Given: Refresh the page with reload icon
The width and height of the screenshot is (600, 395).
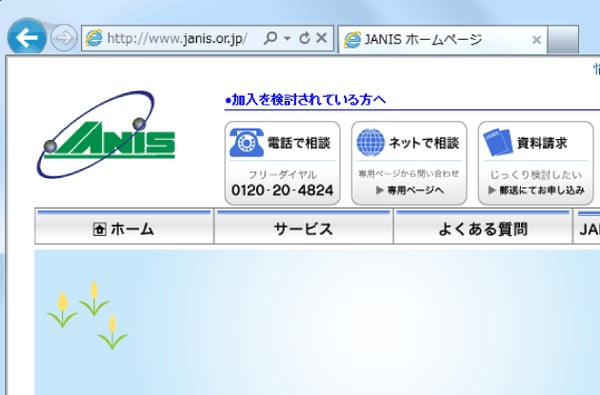Looking at the screenshot, I should [305, 38].
